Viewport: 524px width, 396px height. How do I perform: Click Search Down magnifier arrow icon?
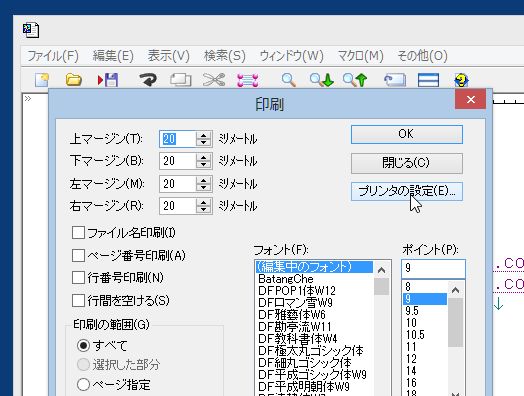(x=321, y=80)
